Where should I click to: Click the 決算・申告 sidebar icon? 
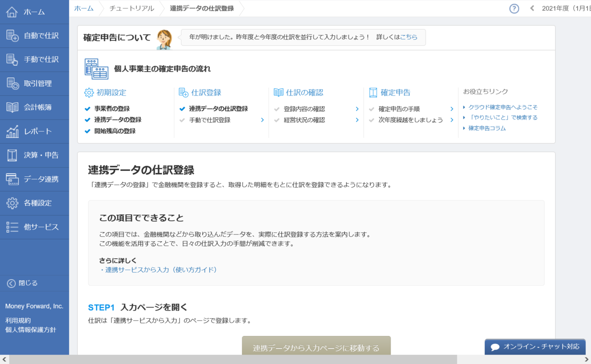click(x=12, y=155)
